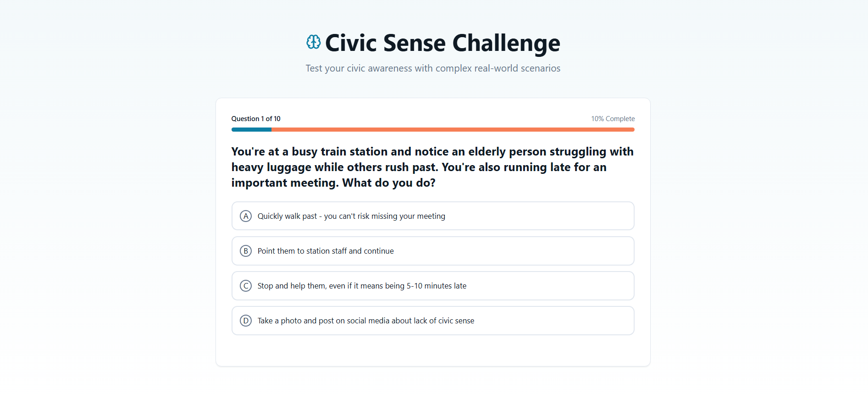Select "Take a photo and post" option
The width and height of the screenshot is (868, 394).
[365, 321]
